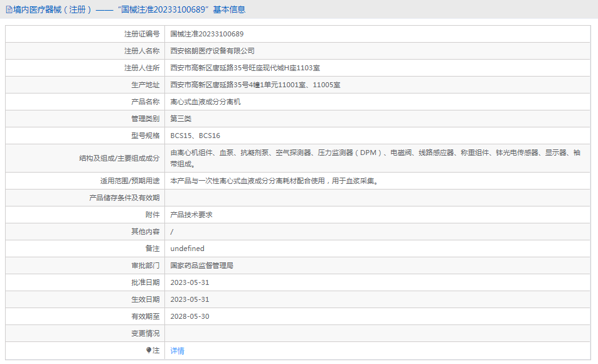598x364 pixels.
Task: Select the structure composition text starting 由离心机组件
Action: pyautogui.click(x=375, y=158)
